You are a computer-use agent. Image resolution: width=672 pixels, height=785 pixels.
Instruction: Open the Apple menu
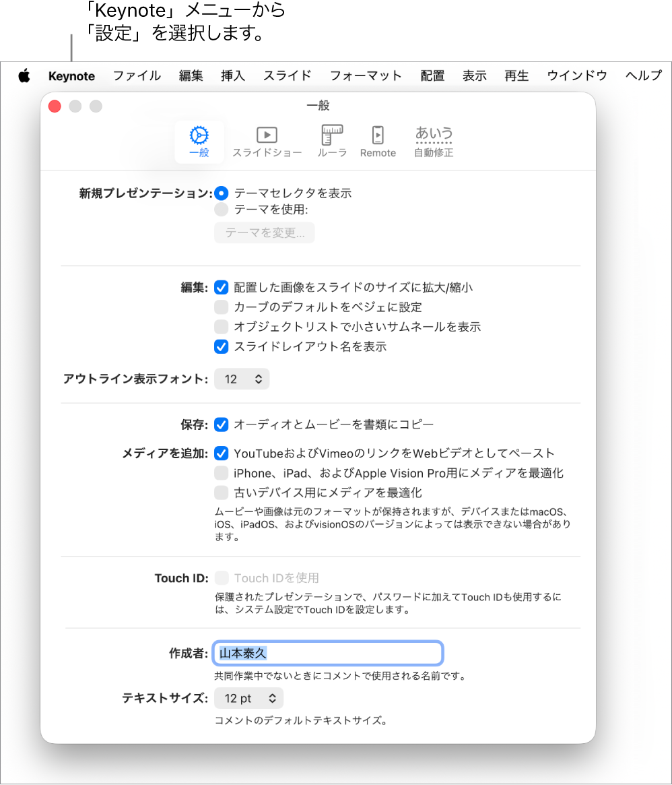24,75
